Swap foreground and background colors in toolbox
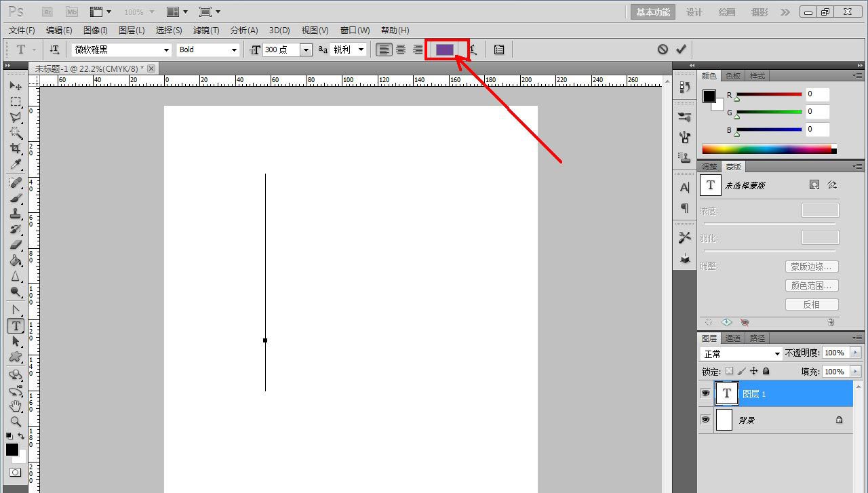Image resolution: width=868 pixels, height=493 pixels. coord(22,436)
